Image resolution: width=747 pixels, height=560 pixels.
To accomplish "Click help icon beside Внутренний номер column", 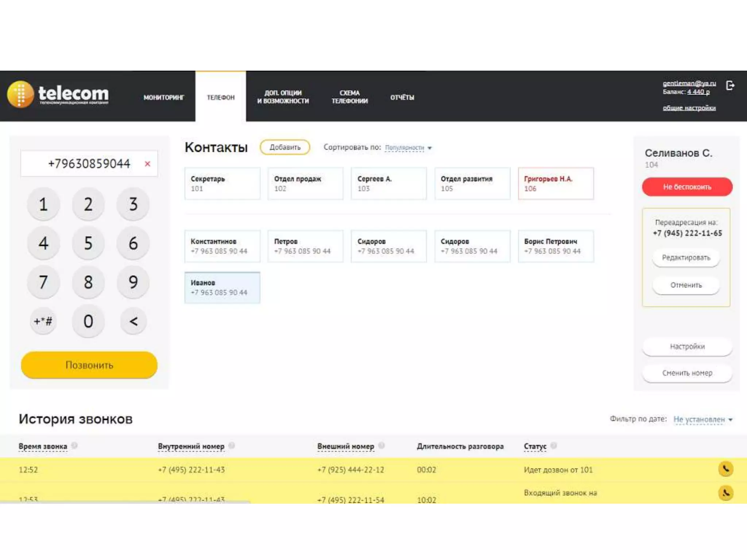I will [232, 446].
